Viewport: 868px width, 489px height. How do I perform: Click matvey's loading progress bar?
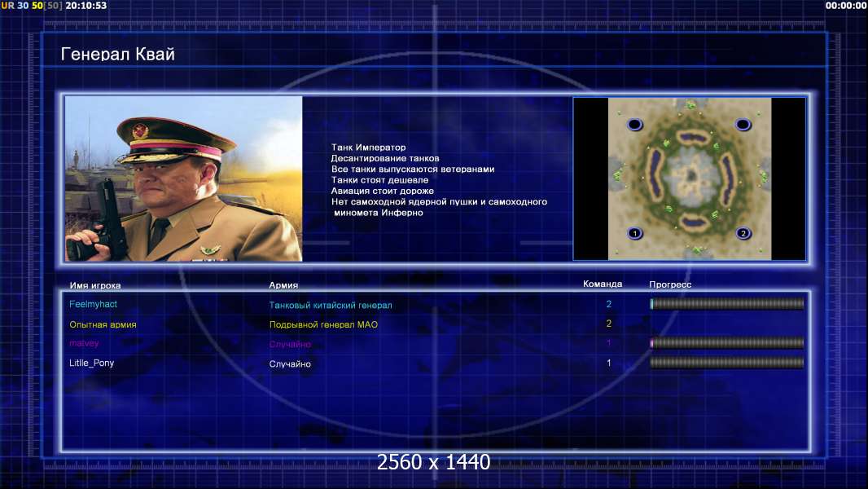[727, 343]
